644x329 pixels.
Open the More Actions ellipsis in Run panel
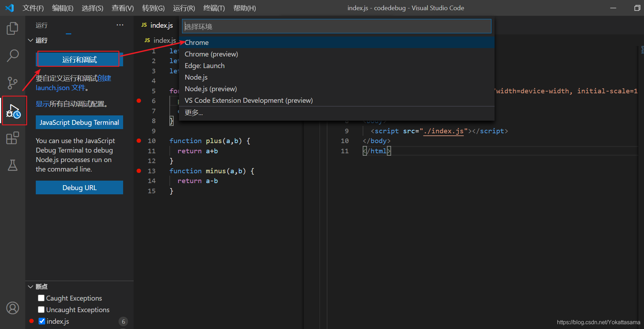tap(120, 25)
